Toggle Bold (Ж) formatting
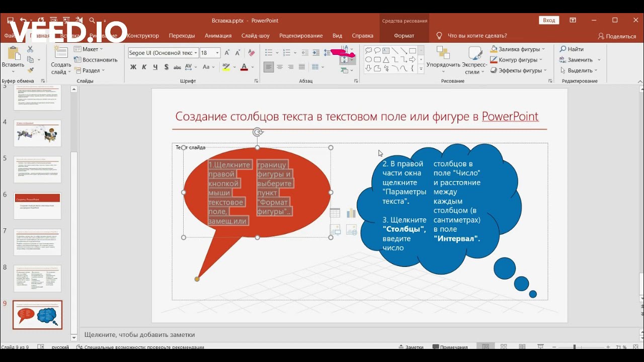The image size is (644, 362). [x=133, y=67]
